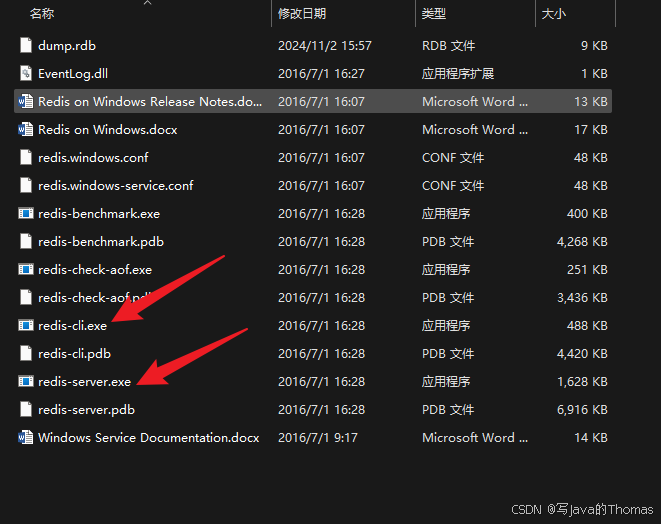This screenshot has width=661, height=524.
Task: Click the 4,268 KB size cell
Action: (x=582, y=242)
